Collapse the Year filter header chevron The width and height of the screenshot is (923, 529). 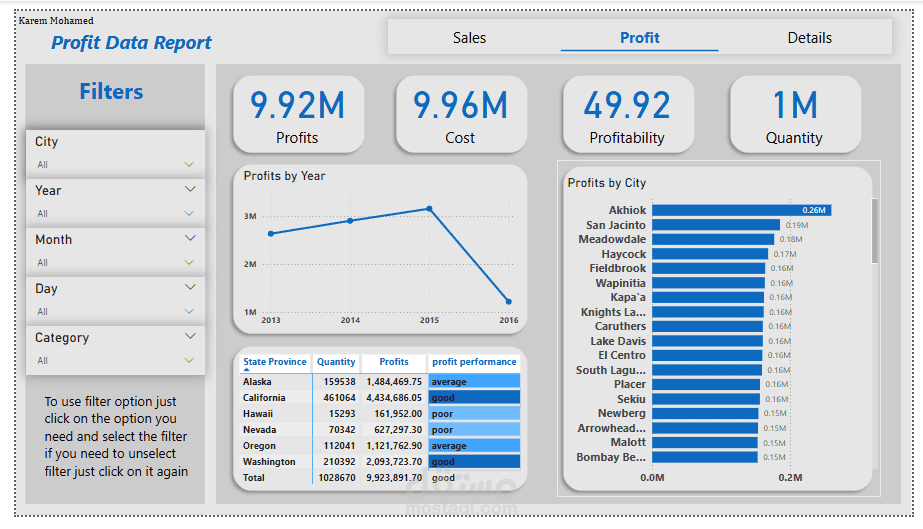point(190,189)
